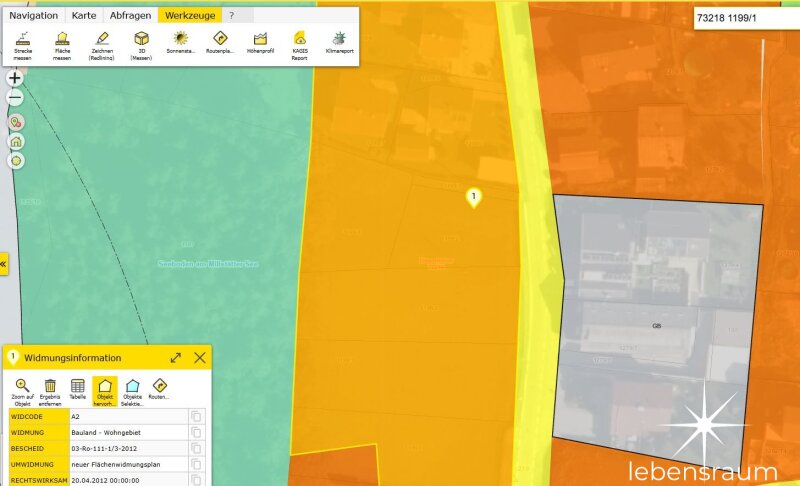
Task: Activate the Fläche messen tool
Action: (62, 44)
